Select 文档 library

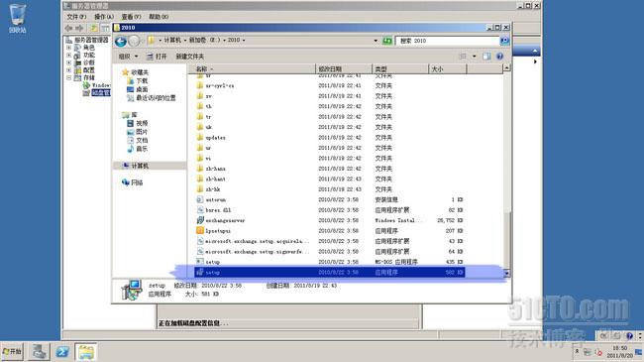tap(142, 140)
